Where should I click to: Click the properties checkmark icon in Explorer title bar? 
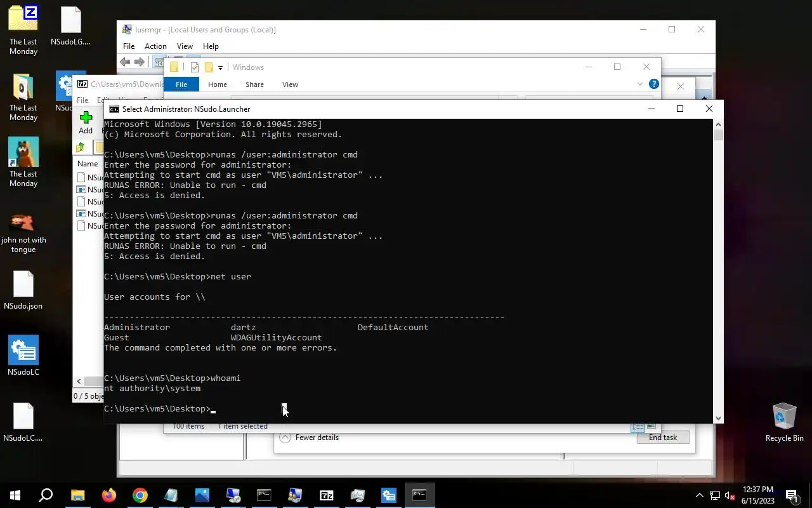(194, 67)
